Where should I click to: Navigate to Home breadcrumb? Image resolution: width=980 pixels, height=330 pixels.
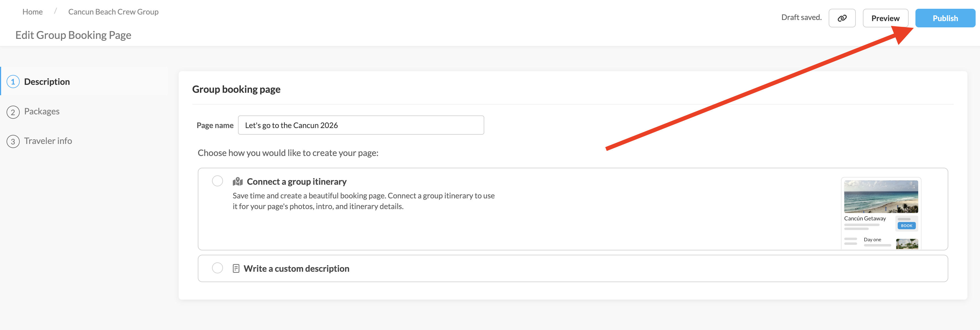point(32,12)
